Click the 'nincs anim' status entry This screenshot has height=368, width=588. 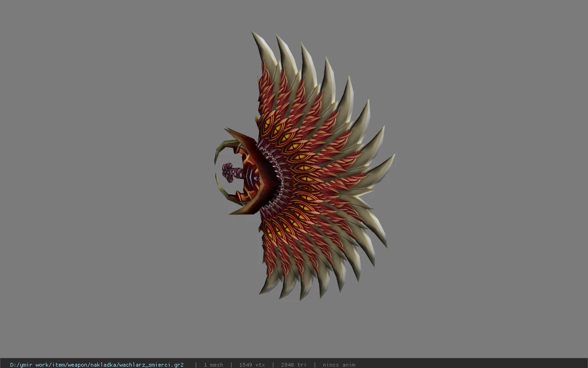(339, 365)
